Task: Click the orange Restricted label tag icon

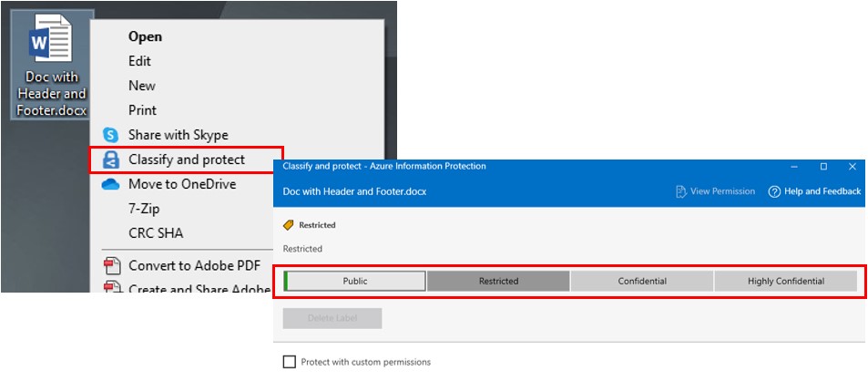Action: coord(288,225)
